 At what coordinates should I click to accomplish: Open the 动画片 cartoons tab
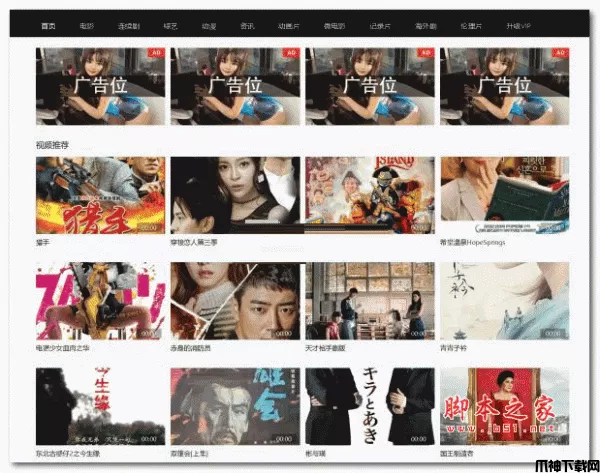pyautogui.click(x=289, y=26)
